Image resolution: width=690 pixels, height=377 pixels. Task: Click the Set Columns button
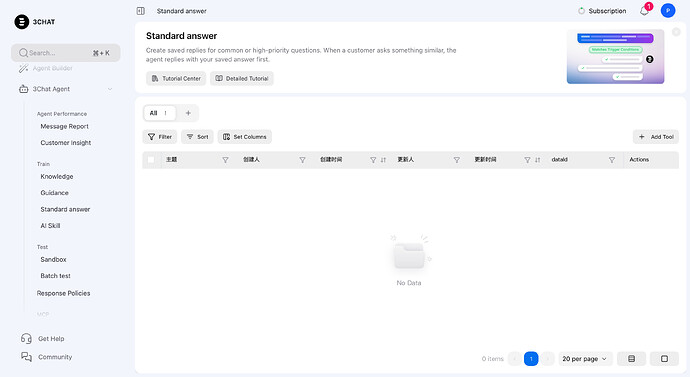click(244, 137)
